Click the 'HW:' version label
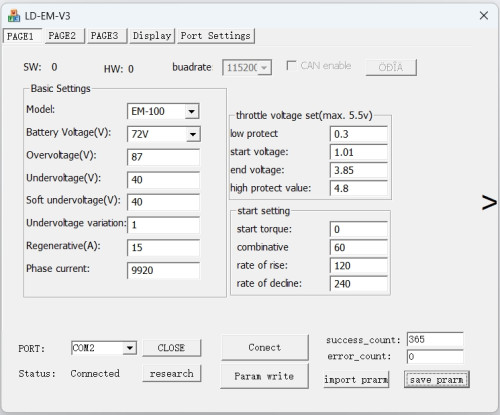This screenshot has width=500, height=415. [x=113, y=69]
